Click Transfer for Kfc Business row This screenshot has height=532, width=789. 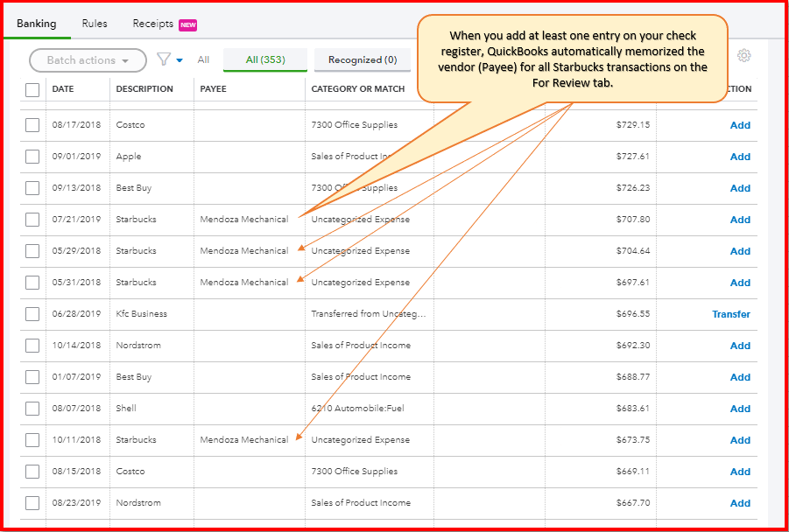tap(731, 314)
